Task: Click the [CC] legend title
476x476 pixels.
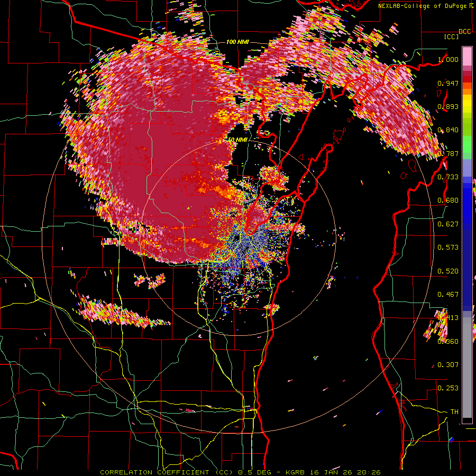Action: (x=452, y=36)
